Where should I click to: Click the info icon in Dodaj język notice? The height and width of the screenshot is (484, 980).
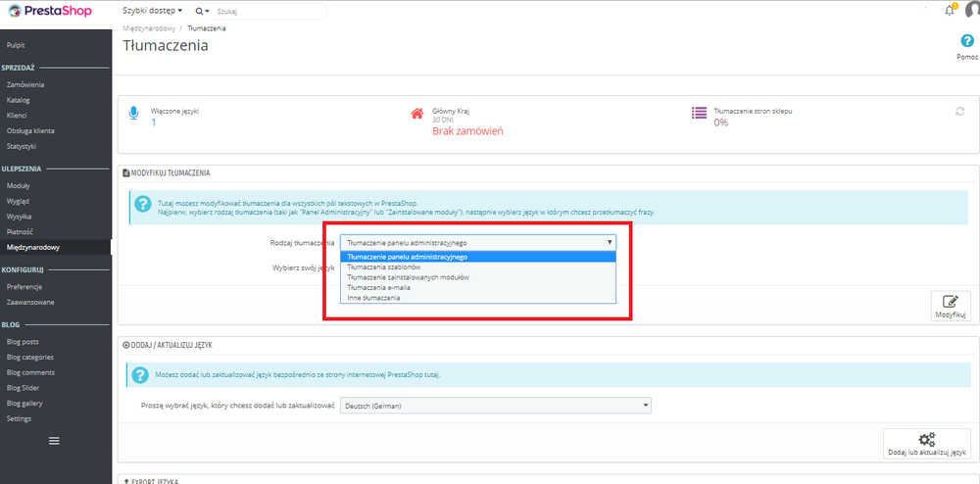pyautogui.click(x=140, y=376)
